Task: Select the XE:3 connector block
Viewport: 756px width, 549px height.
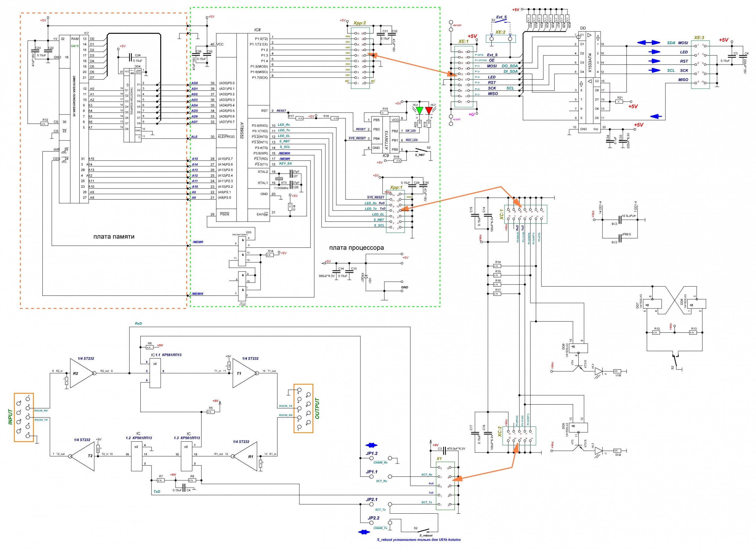Action: click(700, 65)
